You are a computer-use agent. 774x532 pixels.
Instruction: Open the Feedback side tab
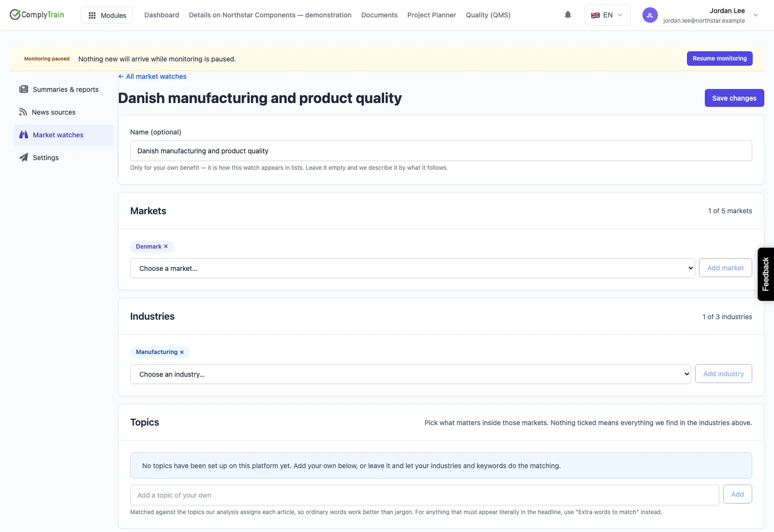click(765, 274)
